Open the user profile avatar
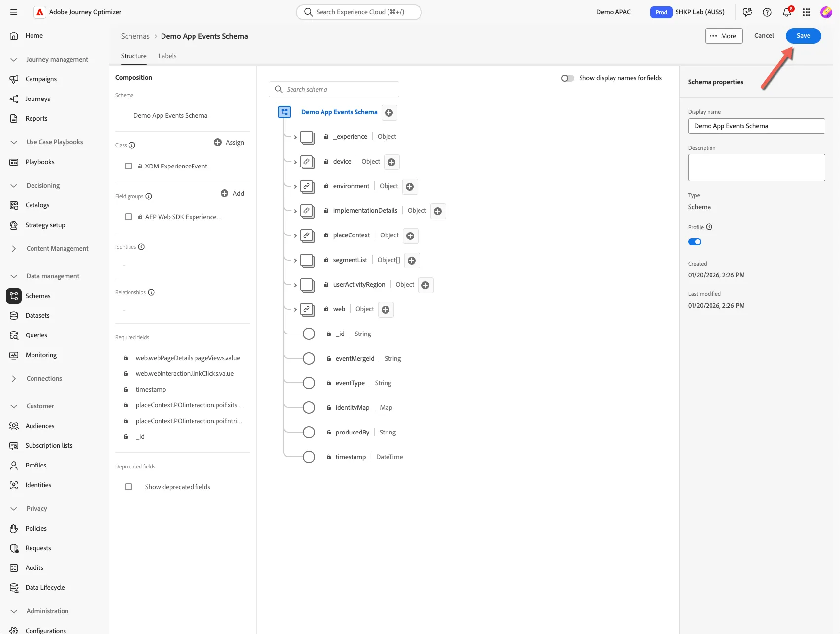Viewport: 840px width, 634px height. point(826,12)
